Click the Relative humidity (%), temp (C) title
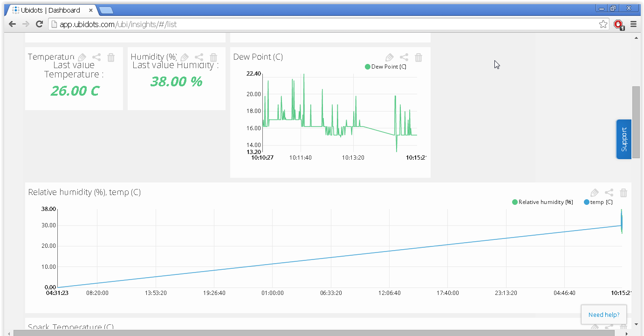This screenshot has height=336, width=644. (84, 192)
